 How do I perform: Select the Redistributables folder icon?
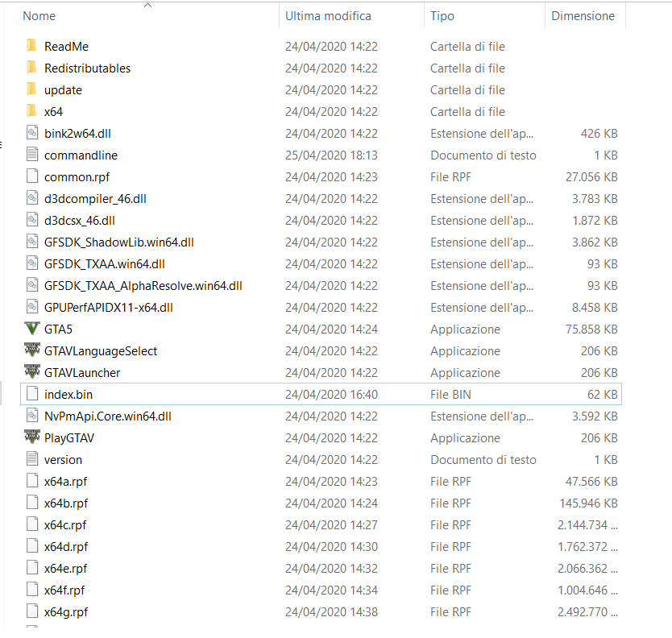[31, 68]
